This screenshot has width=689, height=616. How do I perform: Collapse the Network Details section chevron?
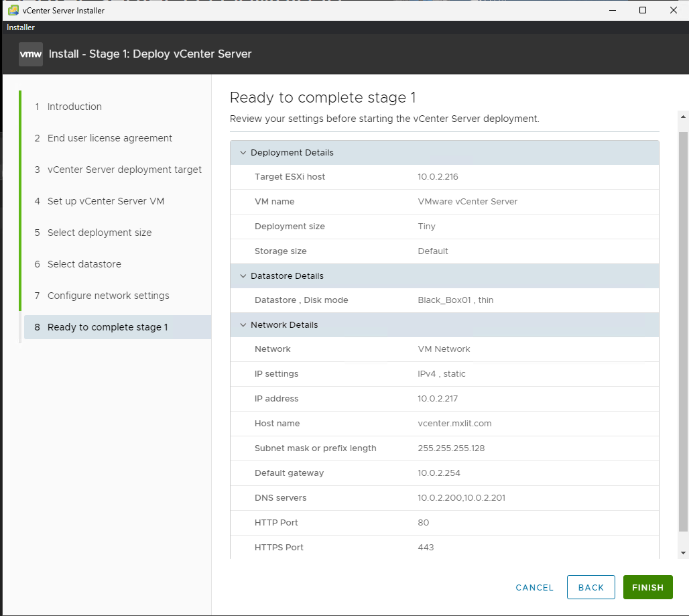click(243, 325)
